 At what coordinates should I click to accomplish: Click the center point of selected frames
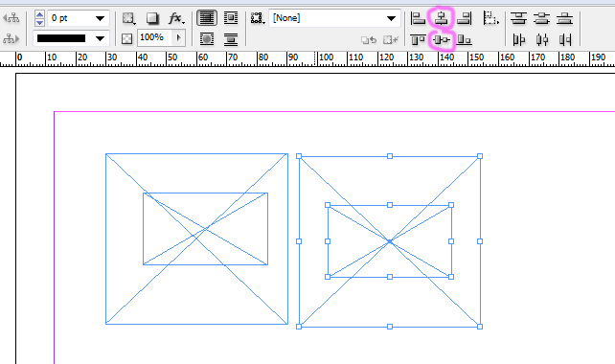(390, 241)
